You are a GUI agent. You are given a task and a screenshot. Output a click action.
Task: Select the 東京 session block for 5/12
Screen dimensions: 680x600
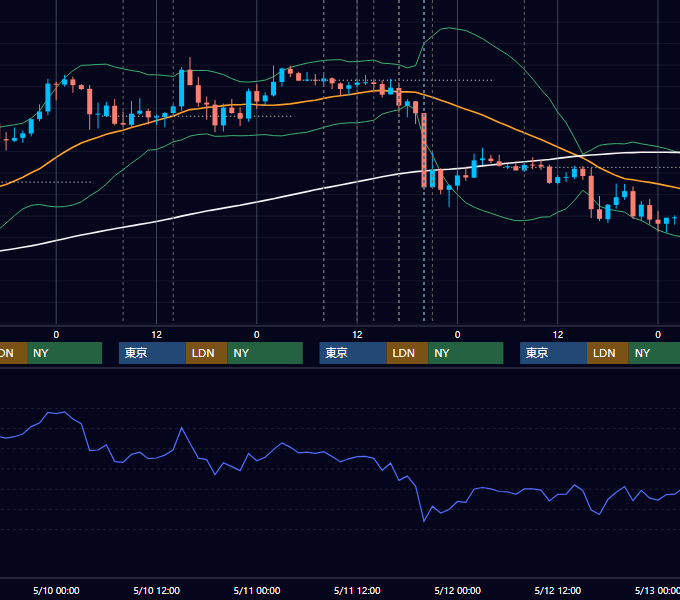pyautogui.click(x=553, y=353)
